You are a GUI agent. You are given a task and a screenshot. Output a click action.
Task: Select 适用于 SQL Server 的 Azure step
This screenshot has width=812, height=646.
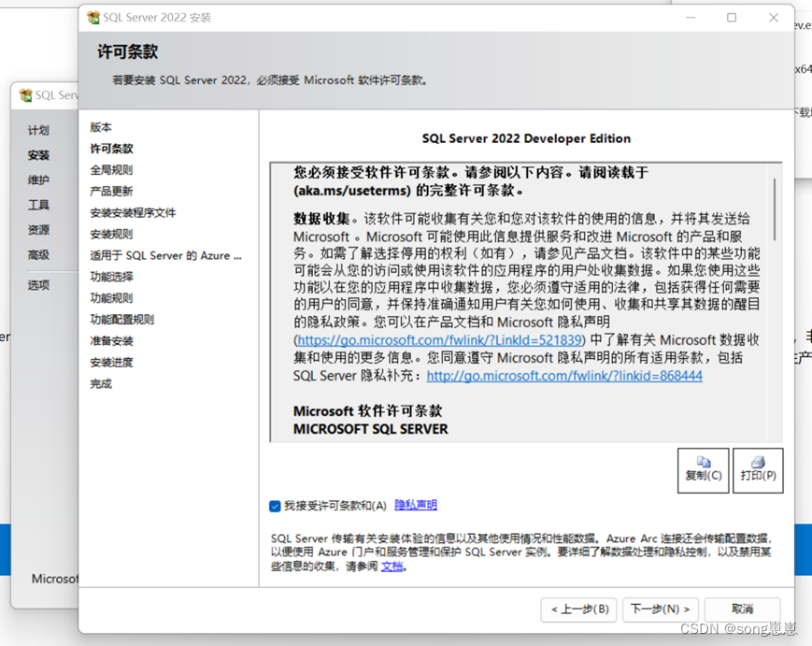(165, 255)
